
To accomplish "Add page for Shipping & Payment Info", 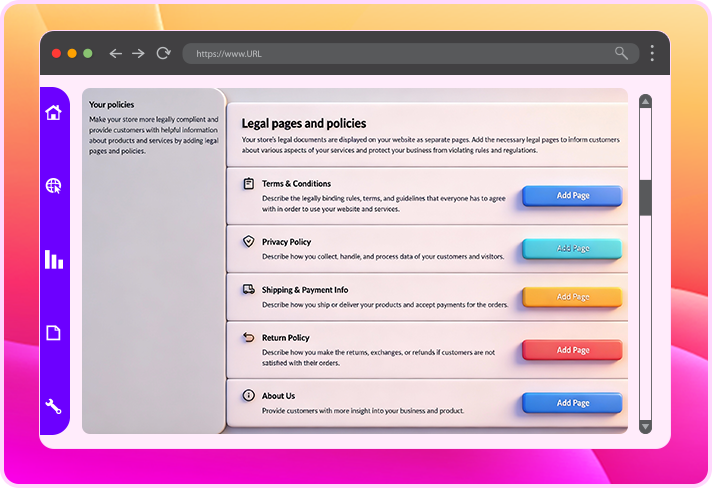I will pyautogui.click(x=572, y=297).
